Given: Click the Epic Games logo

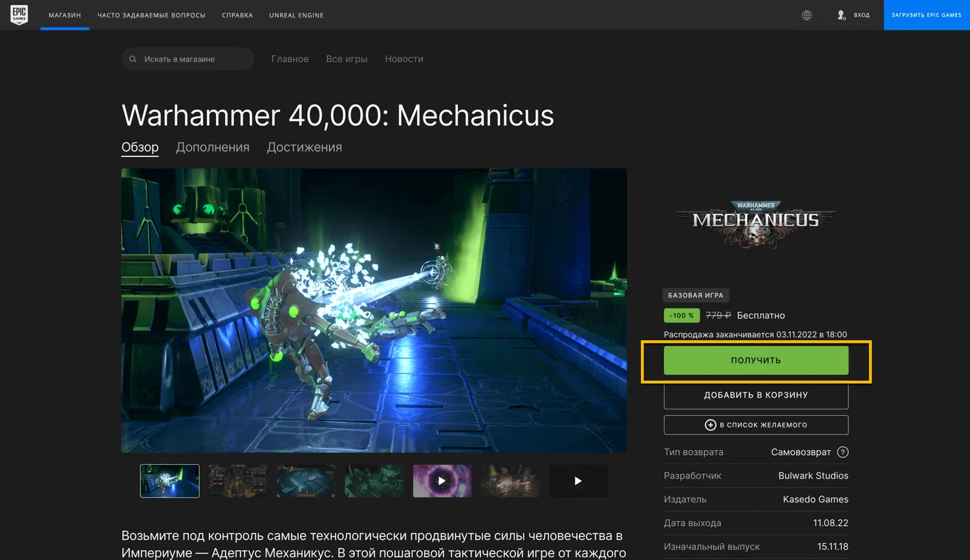Looking at the screenshot, I should pyautogui.click(x=19, y=15).
